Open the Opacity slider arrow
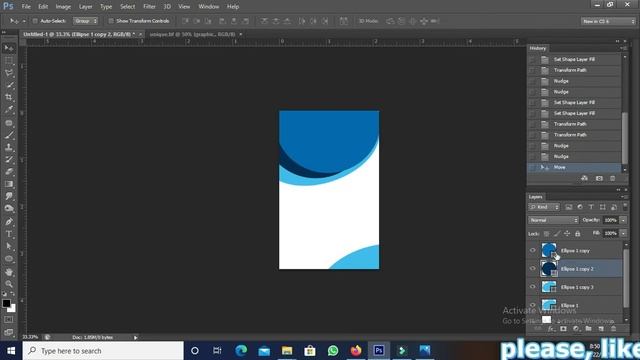 point(623,220)
